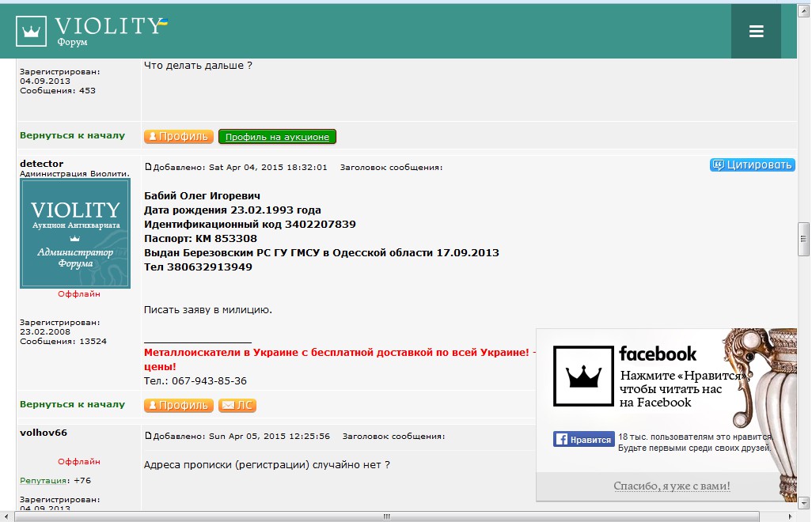Image resolution: width=812 pixels, height=522 pixels.
Task: Open the Профиль button under detector's post
Action: pyautogui.click(x=179, y=405)
